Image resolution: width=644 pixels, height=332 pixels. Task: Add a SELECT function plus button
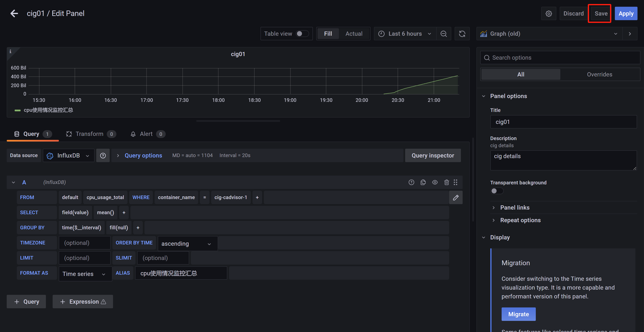coord(124,213)
